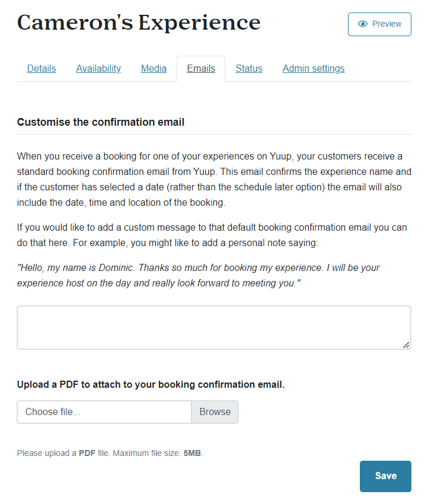Switch to the Details tab
Screen dimensions: 428x504
41,68
